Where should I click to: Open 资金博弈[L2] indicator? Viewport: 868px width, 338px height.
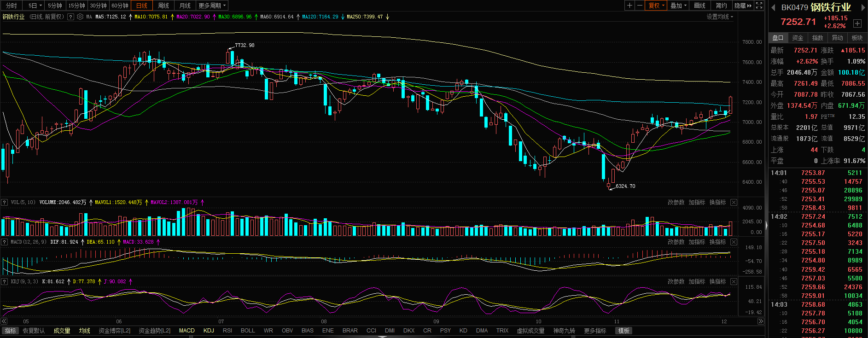(x=115, y=331)
